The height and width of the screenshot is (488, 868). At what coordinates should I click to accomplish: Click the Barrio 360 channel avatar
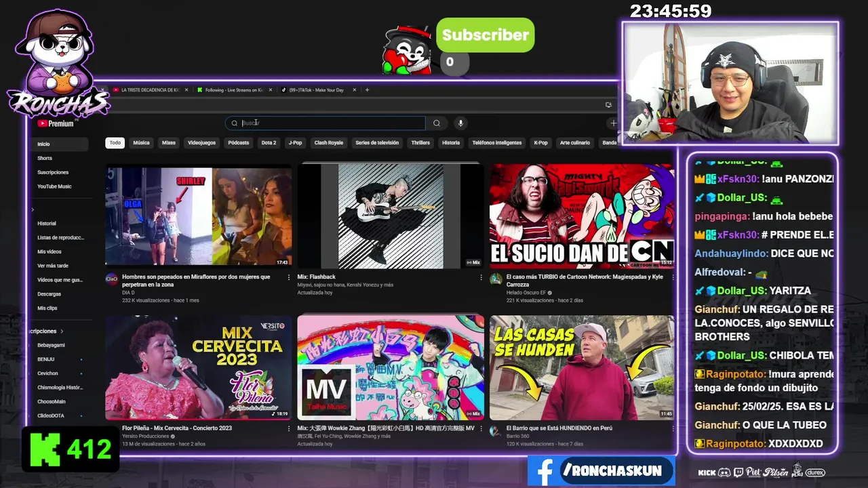click(496, 430)
